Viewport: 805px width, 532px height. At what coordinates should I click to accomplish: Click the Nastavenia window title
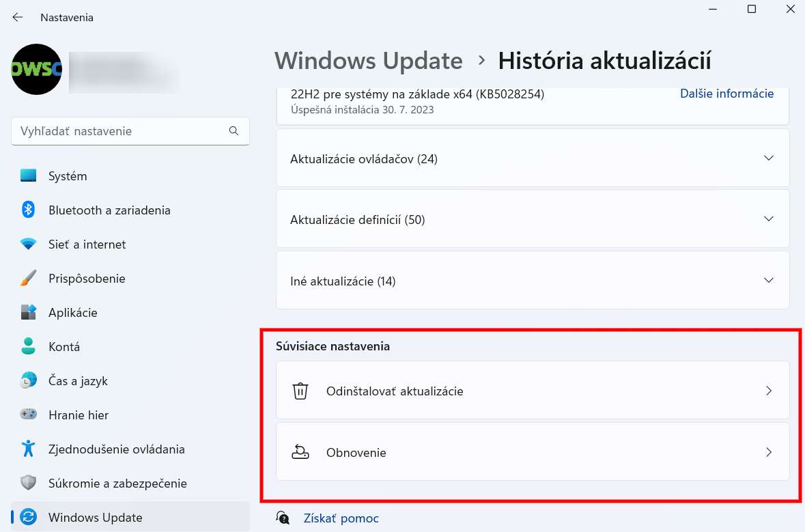pos(67,18)
